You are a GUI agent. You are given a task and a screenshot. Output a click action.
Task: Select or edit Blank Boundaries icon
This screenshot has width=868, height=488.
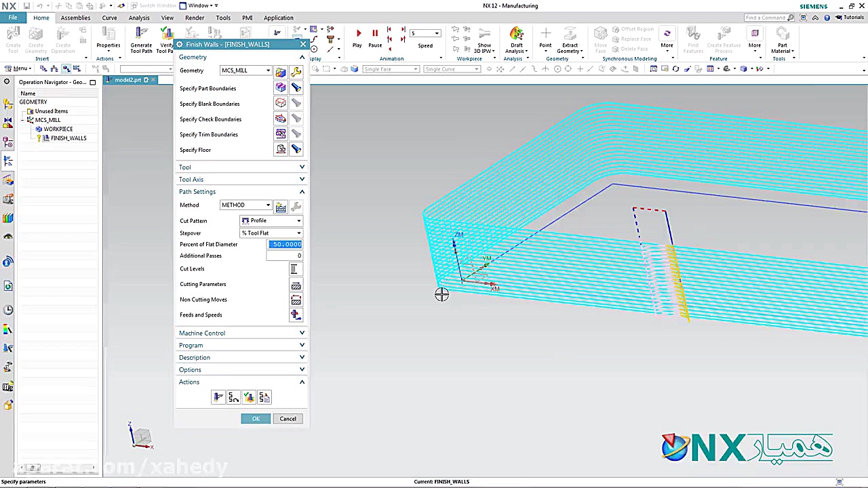pyautogui.click(x=281, y=104)
